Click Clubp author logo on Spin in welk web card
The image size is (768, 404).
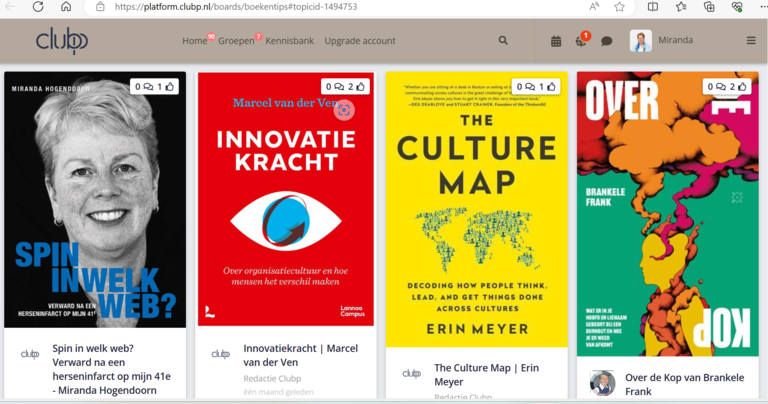tap(30, 354)
